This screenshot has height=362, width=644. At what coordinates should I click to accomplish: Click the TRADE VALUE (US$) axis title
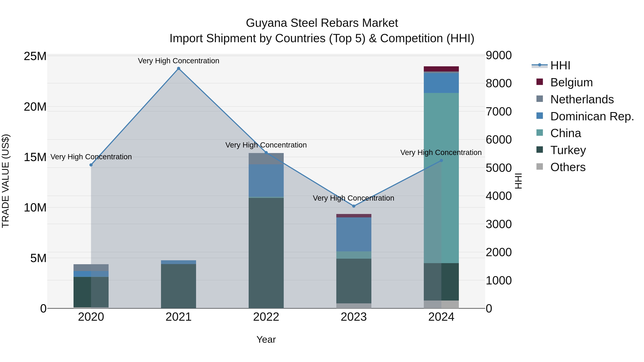(6, 181)
